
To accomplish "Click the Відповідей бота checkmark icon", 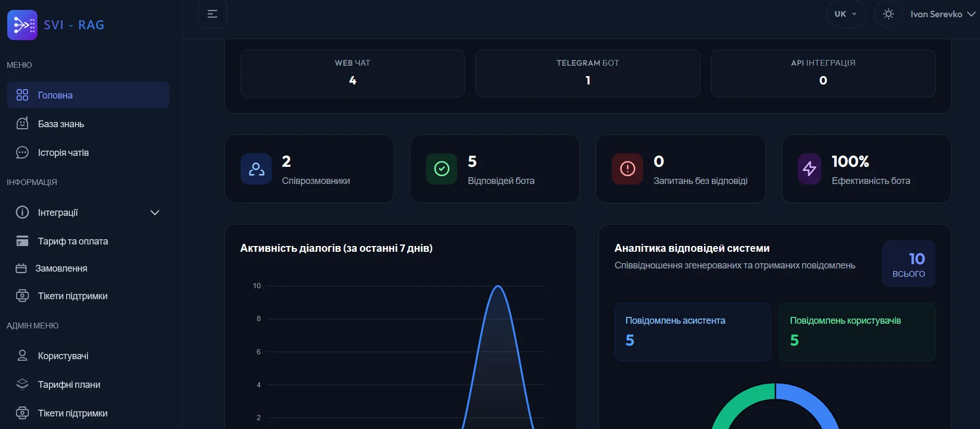I will tap(442, 169).
